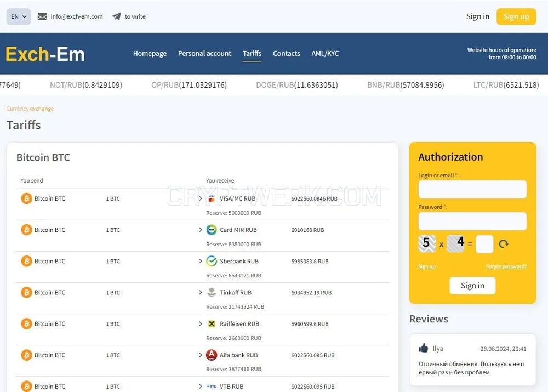Screen dimensions: 548x392
Task: Select the Sberbank RUB direction
Action: click(239, 261)
